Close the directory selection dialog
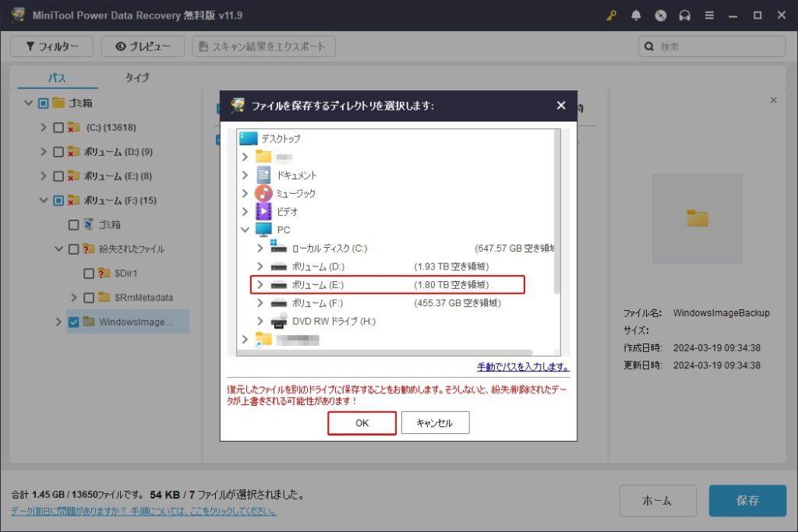 click(561, 106)
